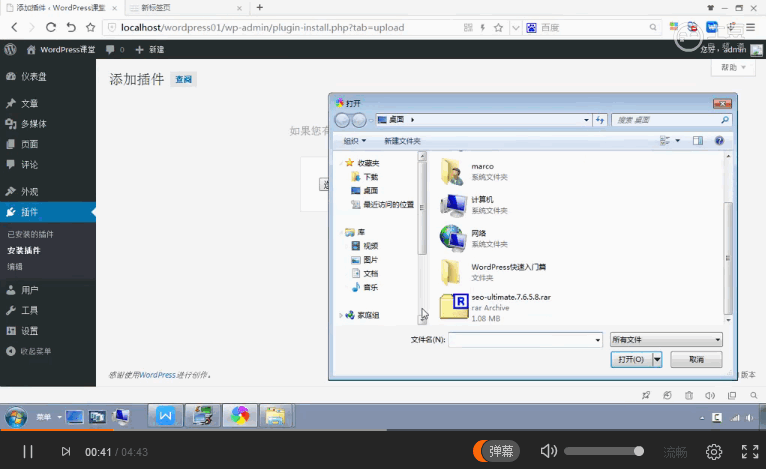
Task: Click the Cancel (取消) button
Action: [x=696, y=360]
